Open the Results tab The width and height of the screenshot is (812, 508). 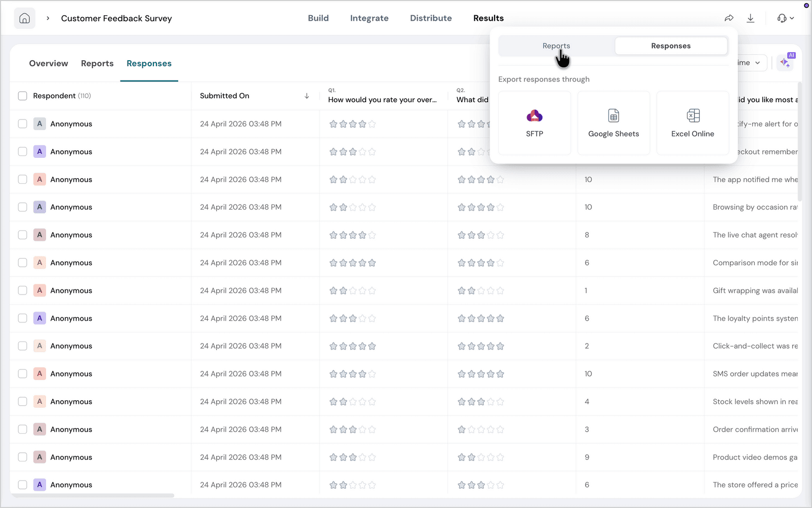[489, 18]
